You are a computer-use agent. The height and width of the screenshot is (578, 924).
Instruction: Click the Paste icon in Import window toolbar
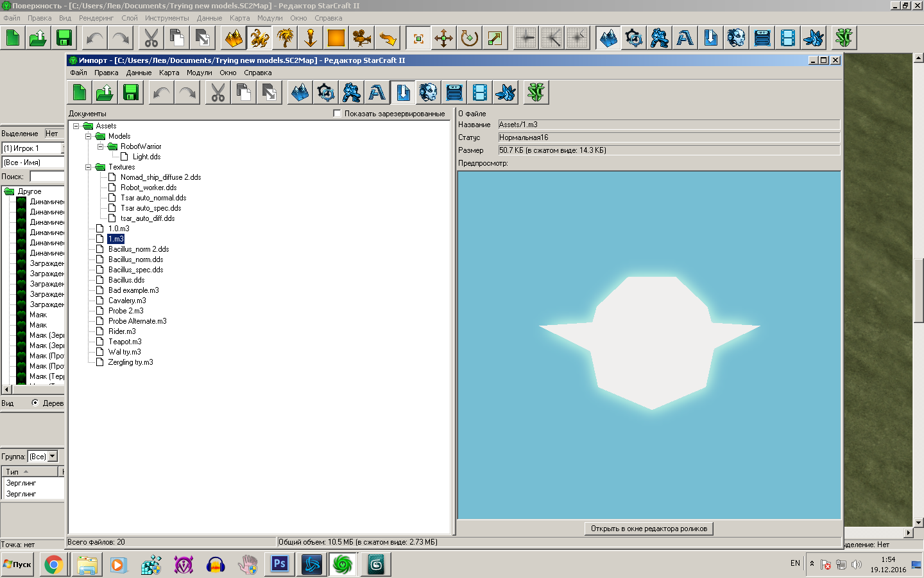point(269,93)
